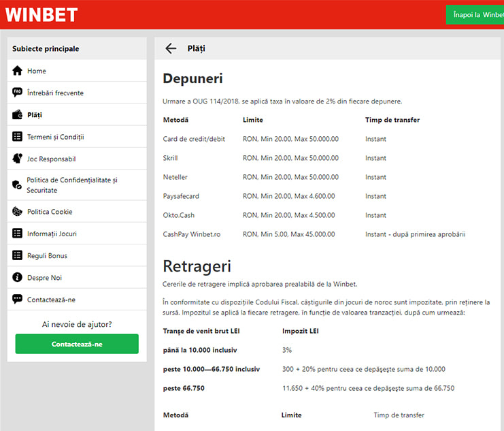Open Întrebări frecvente in sidebar
The image size is (504, 431).
click(x=77, y=93)
